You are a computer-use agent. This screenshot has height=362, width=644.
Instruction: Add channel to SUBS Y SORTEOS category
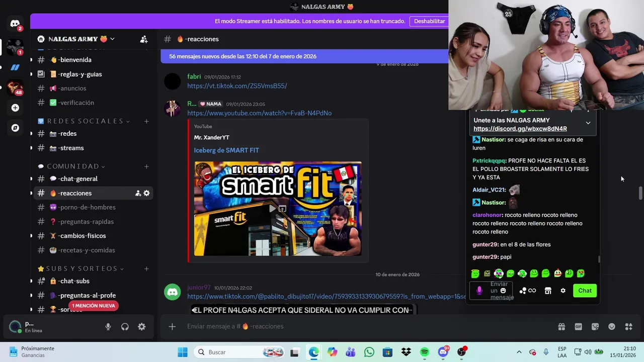[146, 268]
